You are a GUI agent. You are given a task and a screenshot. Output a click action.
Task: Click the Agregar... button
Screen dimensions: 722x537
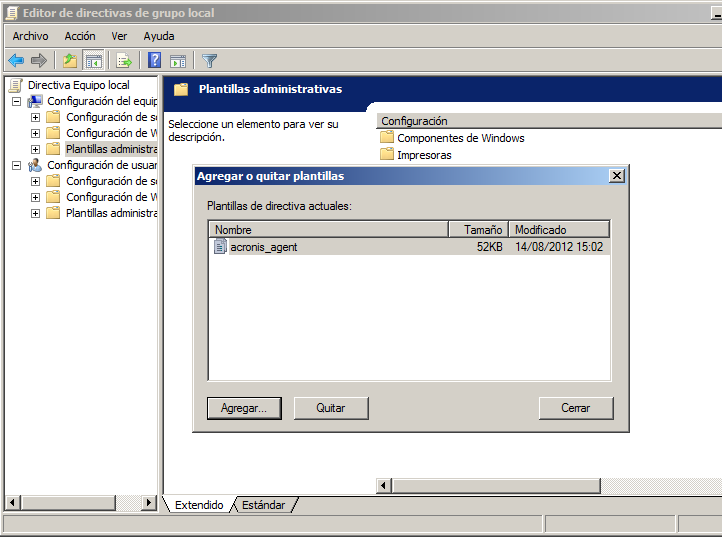click(244, 408)
